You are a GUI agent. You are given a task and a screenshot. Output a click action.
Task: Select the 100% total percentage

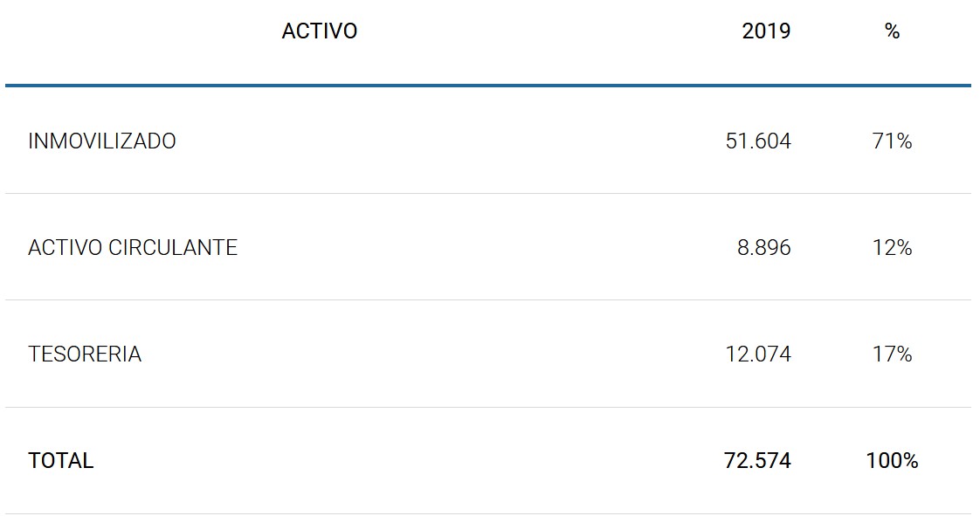pyautogui.click(x=892, y=461)
